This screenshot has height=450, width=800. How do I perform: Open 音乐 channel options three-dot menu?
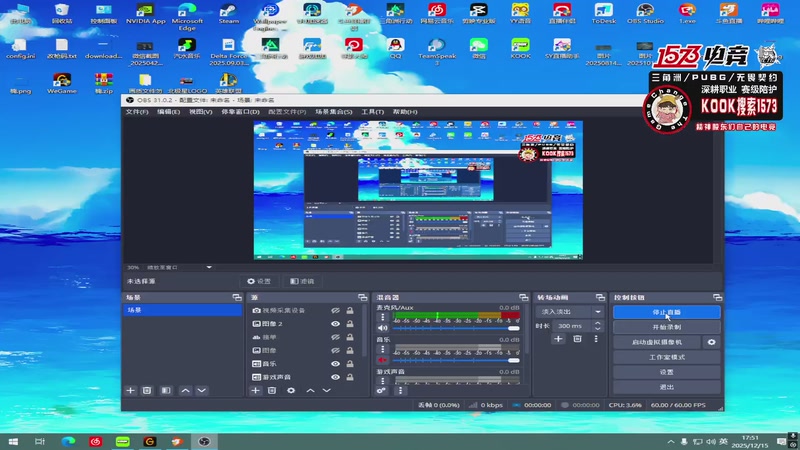click(x=383, y=349)
